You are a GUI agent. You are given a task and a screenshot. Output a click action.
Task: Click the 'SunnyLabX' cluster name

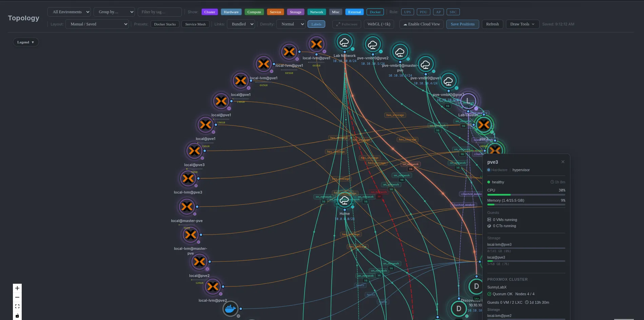point(497,287)
